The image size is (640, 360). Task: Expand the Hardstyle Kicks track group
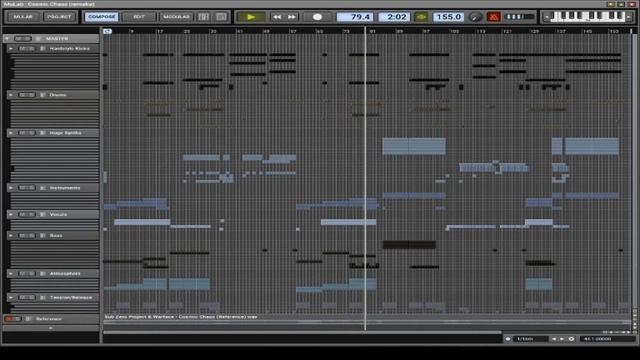(x=11, y=48)
